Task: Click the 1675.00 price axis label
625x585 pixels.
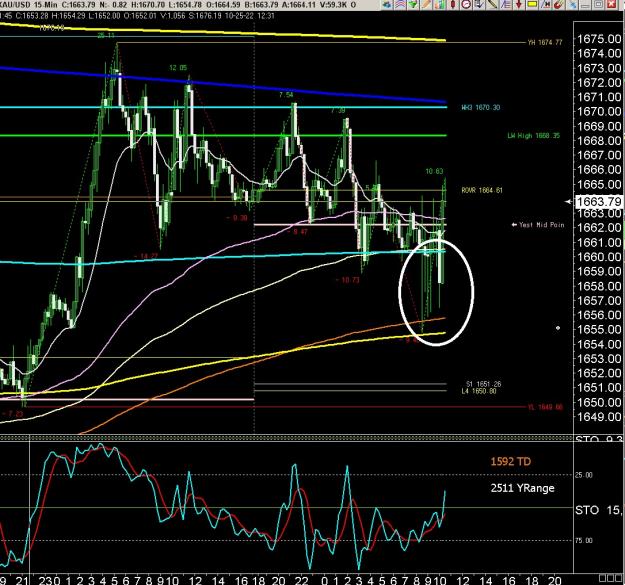Action: click(599, 39)
